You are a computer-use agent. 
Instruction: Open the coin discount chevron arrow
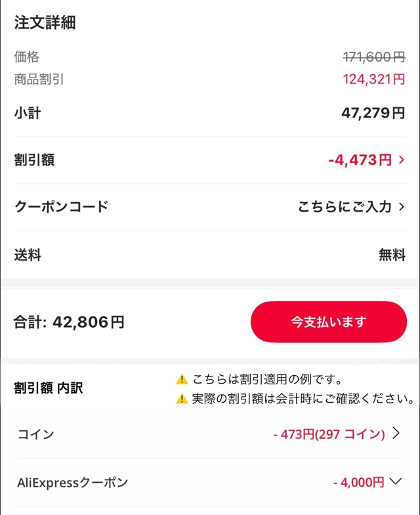pos(396,434)
